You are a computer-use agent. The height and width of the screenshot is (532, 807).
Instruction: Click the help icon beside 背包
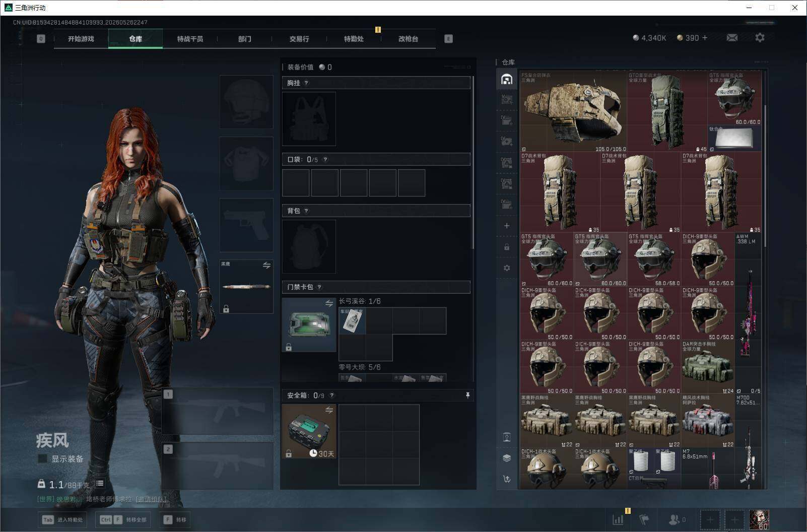pyautogui.click(x=306, y=211)
